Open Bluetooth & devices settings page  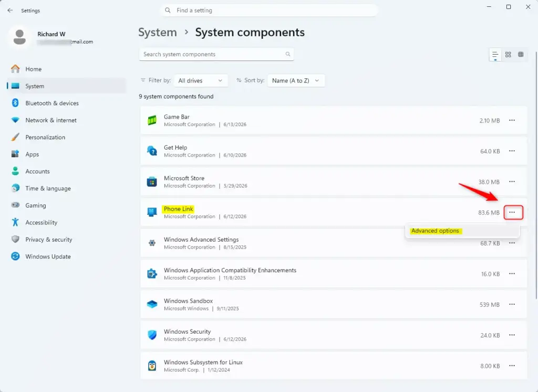coord(67,103)
